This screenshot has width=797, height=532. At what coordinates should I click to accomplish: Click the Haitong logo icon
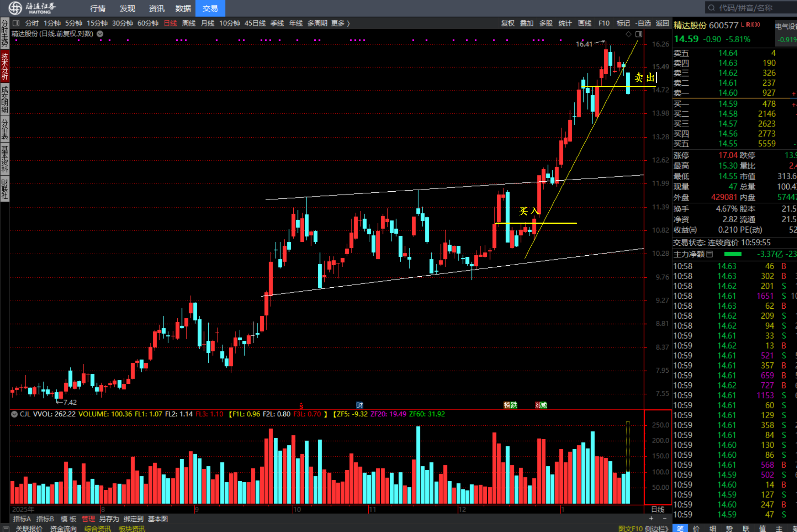click(15, 8)
